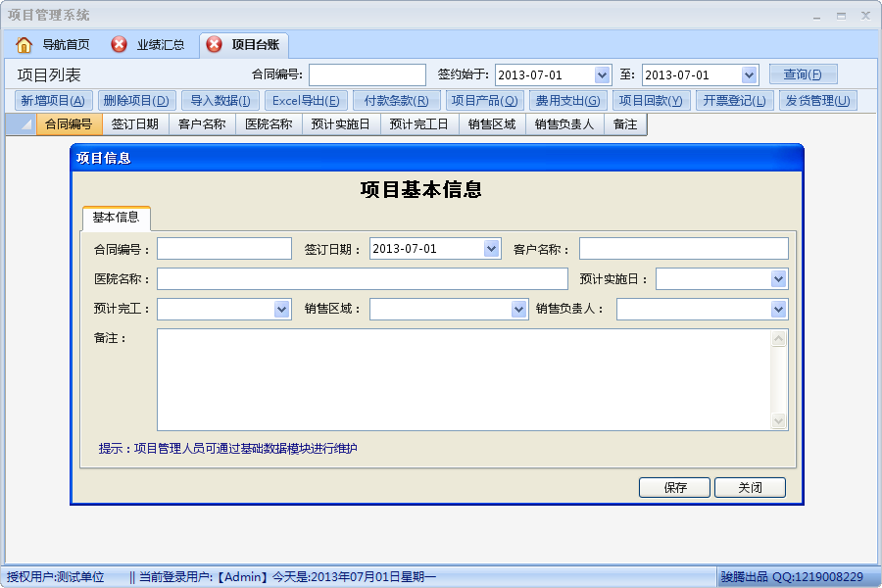Click the 新增项目(A) toolbar button
This screenshot has width=882, height=588.
click(x=53, y=100)
